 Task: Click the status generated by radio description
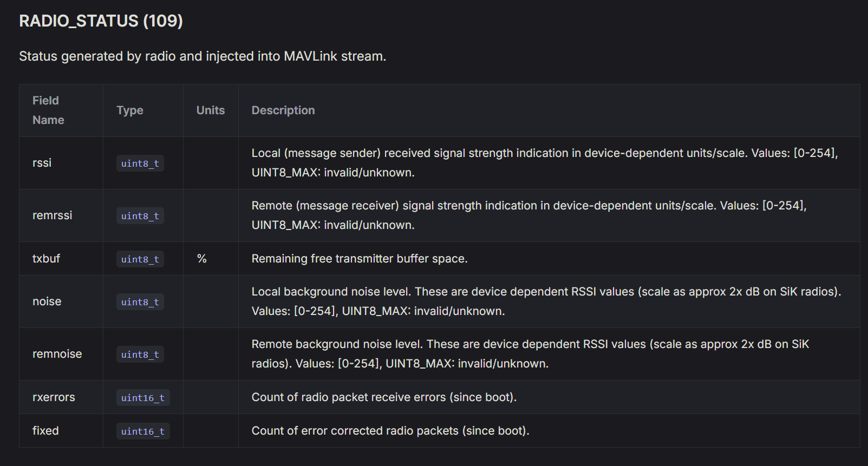(202, 56)
